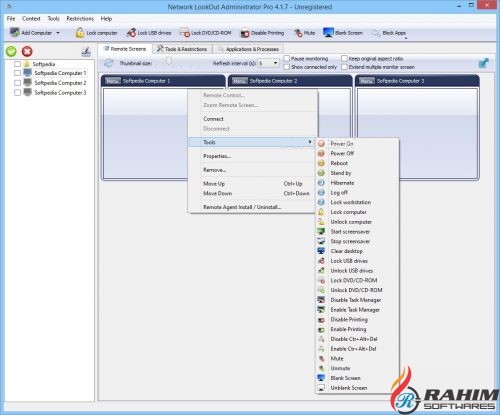The width and height of the screenshot is (500, 415).
Task: Enable the Pause monitoring checkbox
Action: pyautogui.click(x=286, y=58)
